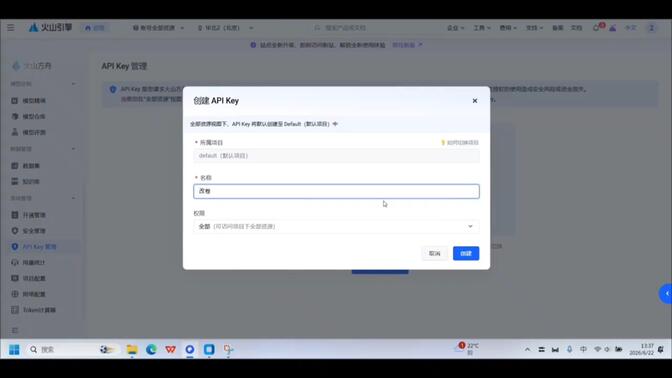
Task: Open the 权限 permission dropdown
Action: pos(336,226)
